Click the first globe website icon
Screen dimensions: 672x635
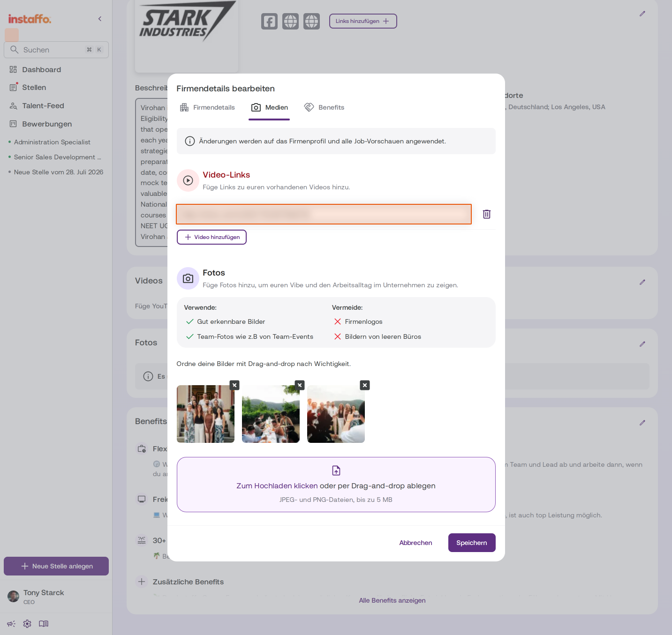[290, 21]
